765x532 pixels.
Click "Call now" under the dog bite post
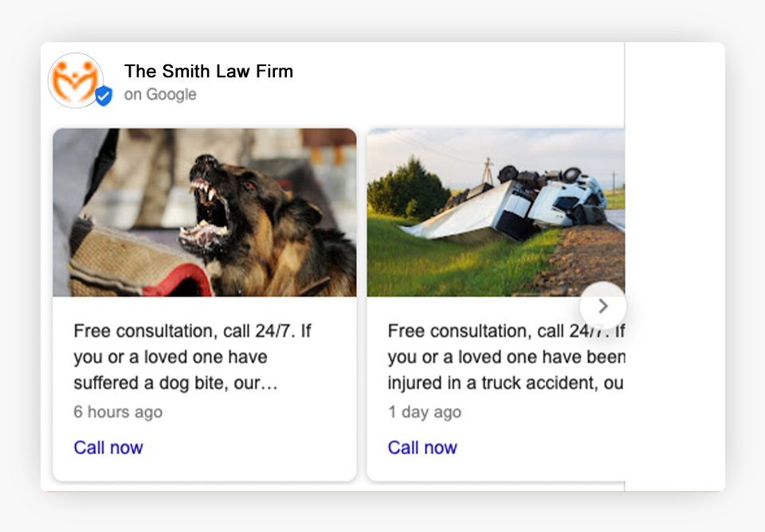(108, 448)
